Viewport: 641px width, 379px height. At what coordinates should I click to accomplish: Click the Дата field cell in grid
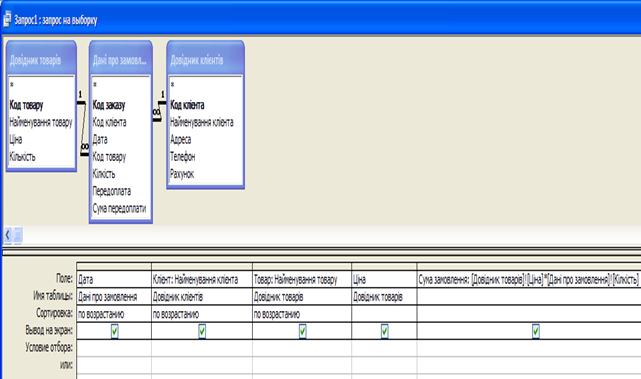click(x=114, y=279)
